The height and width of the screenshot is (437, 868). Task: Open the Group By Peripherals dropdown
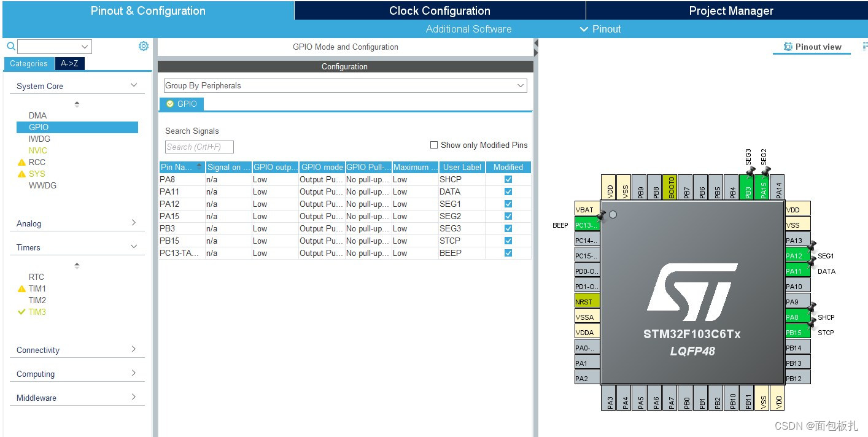[345, 85]
